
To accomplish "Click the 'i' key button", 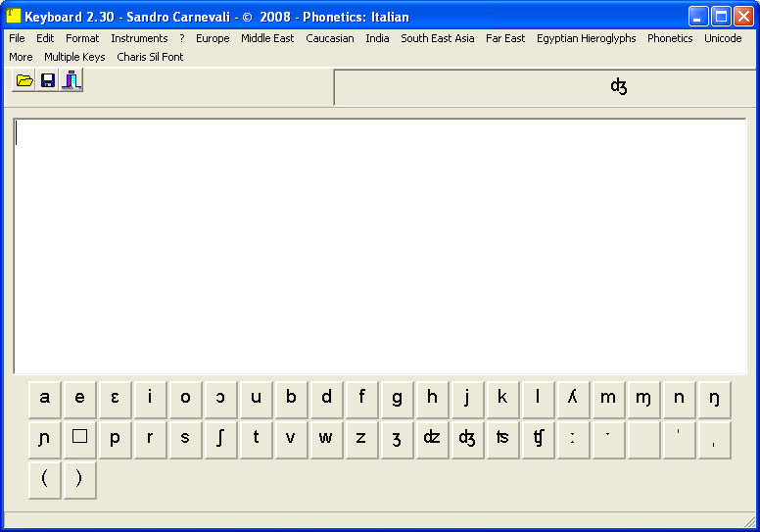I will coord(150,400).
